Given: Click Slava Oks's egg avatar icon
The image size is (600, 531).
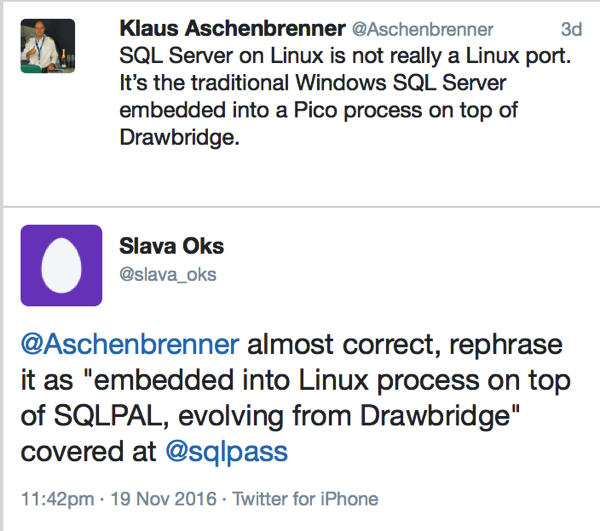Looking at the screenshot, I should pyautogui.click(x=62, y=265).
